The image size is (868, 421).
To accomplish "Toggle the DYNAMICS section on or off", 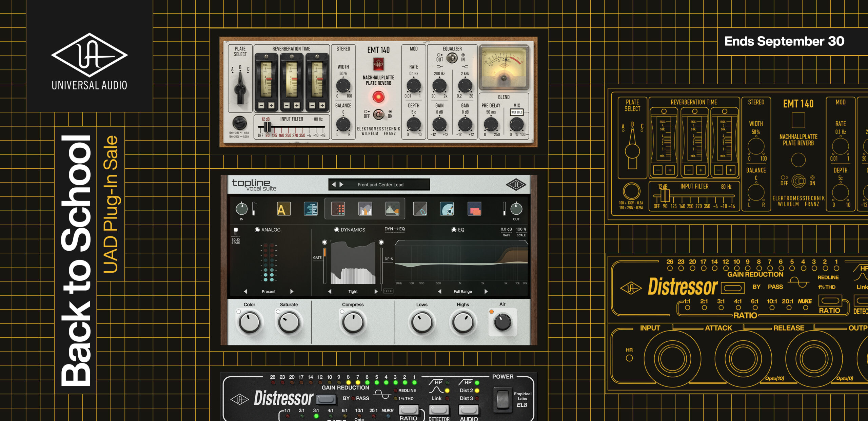I will click(337, 230).
